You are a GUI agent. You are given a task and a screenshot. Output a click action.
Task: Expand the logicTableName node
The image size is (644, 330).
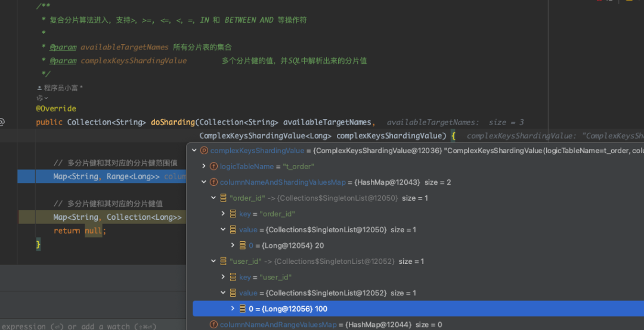tap(203, 166)
